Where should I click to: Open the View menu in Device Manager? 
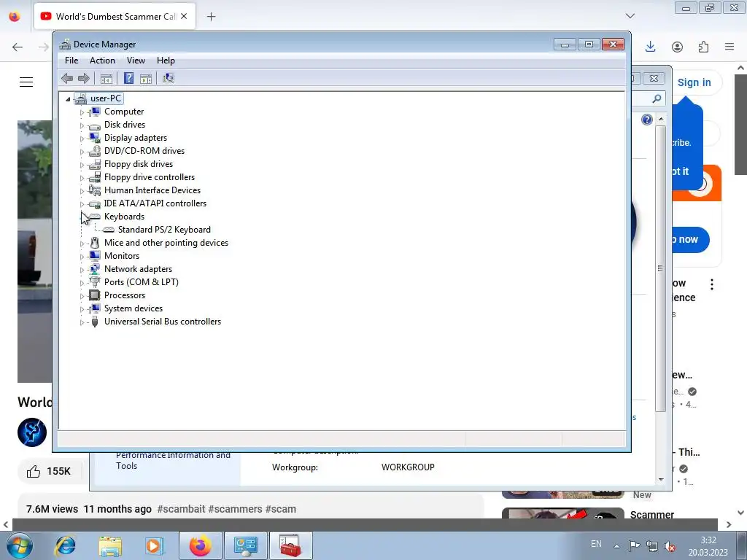[x=136, y=61]
